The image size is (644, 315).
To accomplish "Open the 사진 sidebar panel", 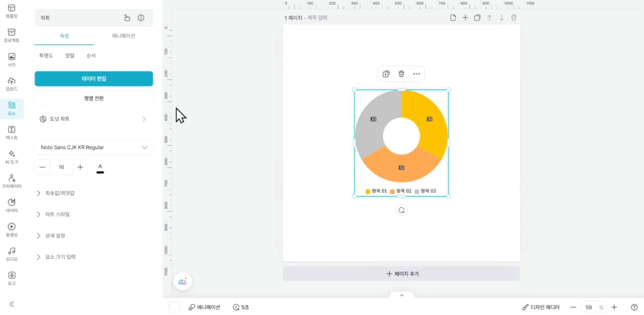I will pyautogui.click(x=12, y=60).
